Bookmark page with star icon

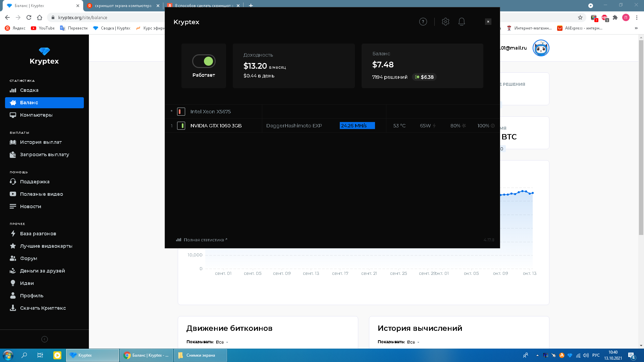pos(580,17)
